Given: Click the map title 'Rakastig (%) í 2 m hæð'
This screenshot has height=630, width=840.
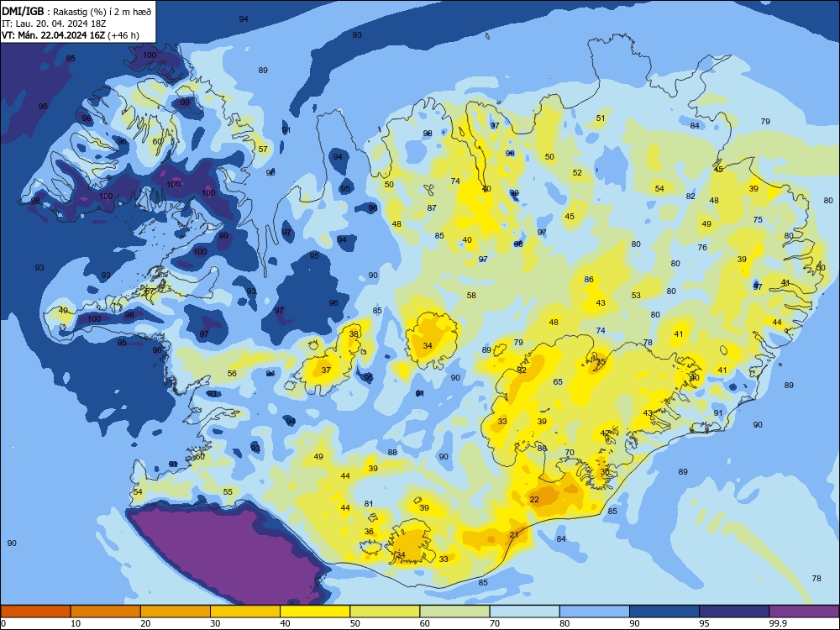Looking at the screenshot, I should coord(102,11).
